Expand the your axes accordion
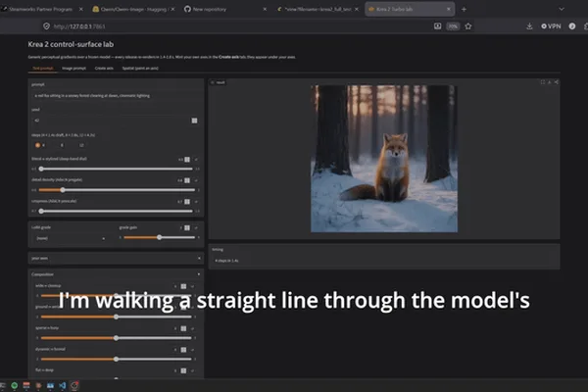 [116, 258]
